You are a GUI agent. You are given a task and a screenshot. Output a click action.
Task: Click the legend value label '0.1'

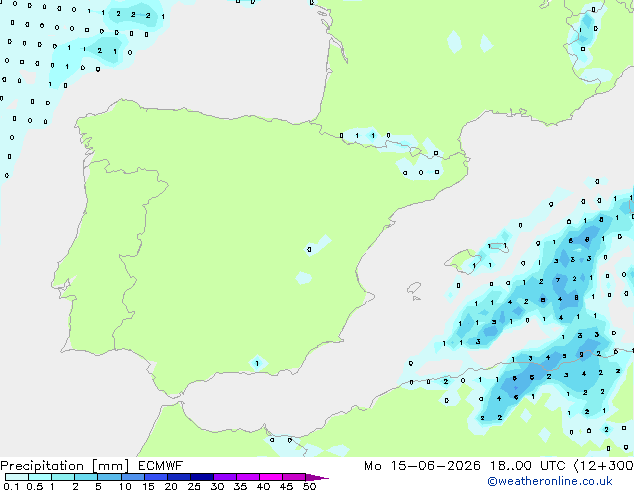[11, 486]
